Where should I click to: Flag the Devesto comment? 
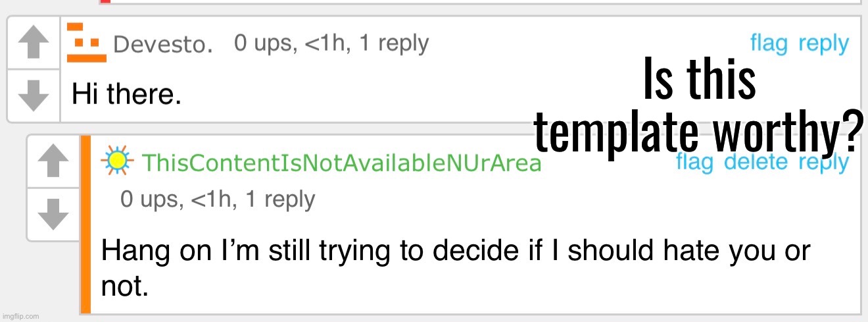pos(769,44)
